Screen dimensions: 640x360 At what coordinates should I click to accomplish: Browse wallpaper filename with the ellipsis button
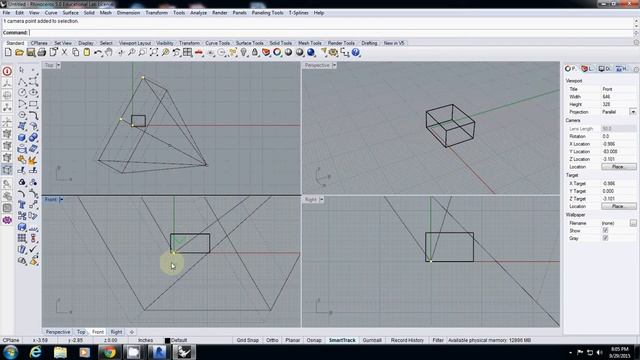coord(633,223)
